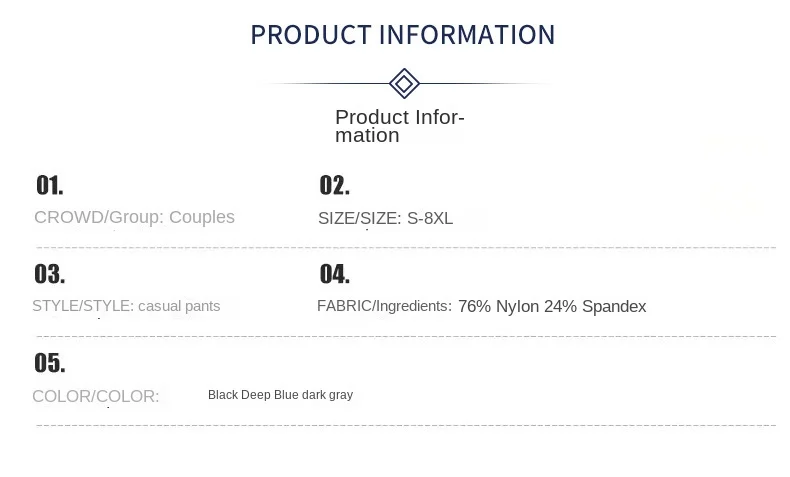Viewport: 790px width, 477px height.
Task: Select the Black color name
Action: tap(223, 395)
